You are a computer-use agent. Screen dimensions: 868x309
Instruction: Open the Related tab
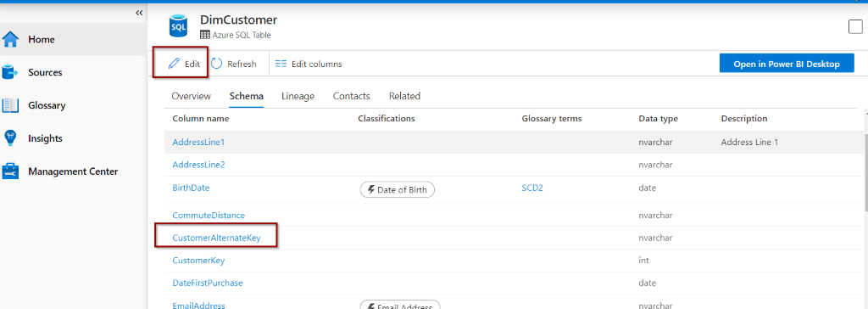tap(404, 96)
